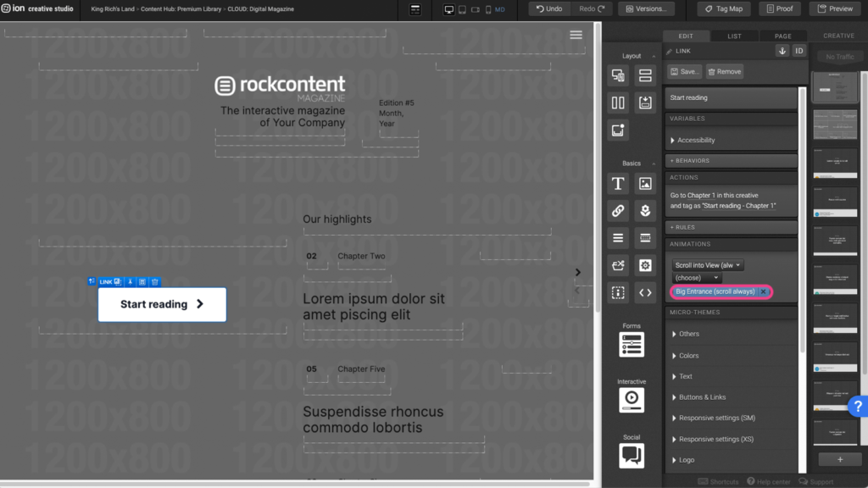Open the (choose) animation dropdown
The width and height of the screenshot is (868, 488).
697,278
